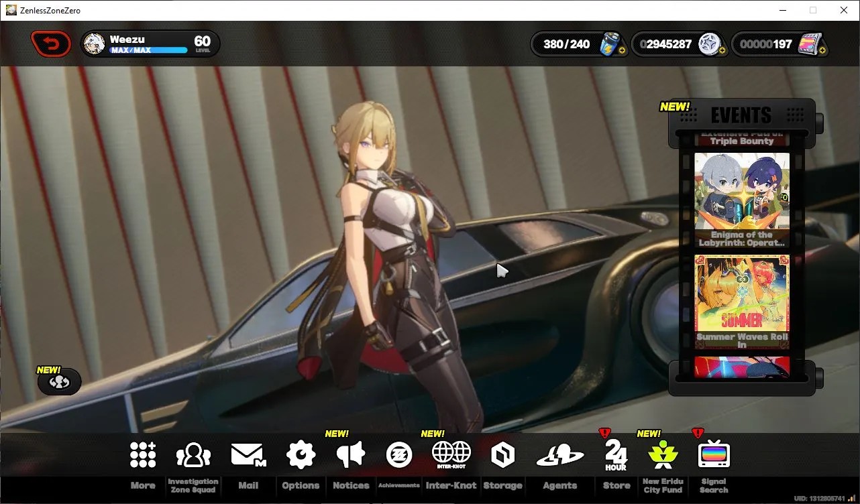Screen dimensions: 860x504
Task: Open the Storage box icon
Action: click(502, 456)
